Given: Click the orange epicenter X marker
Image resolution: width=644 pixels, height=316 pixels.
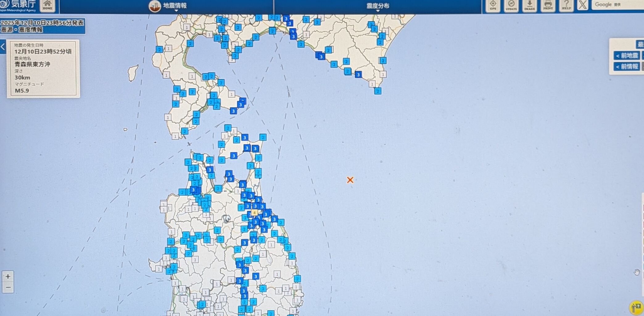Looking at the screenshot, I should point(350,180).
